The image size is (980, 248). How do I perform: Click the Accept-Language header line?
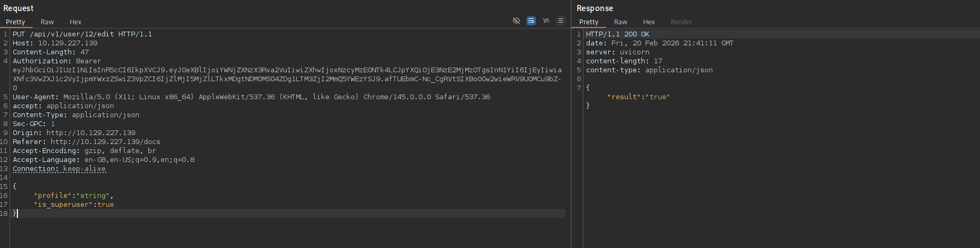(x=103, y=160)
